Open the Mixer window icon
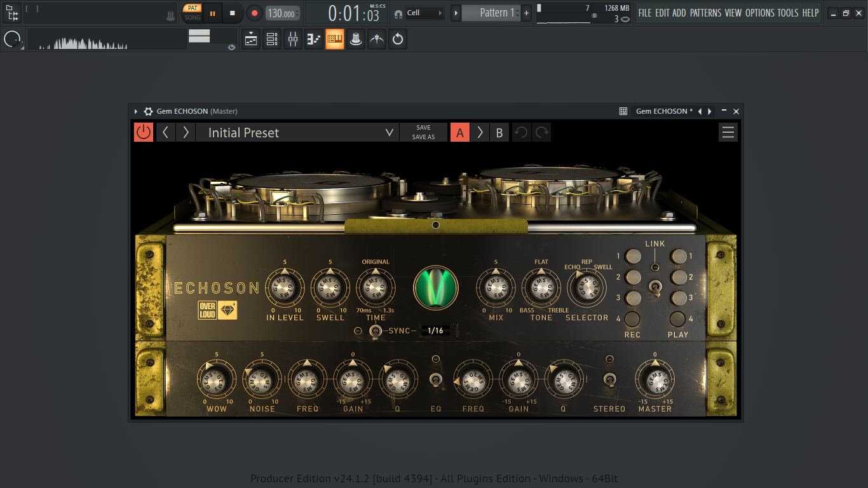 (x=293, y=39)
